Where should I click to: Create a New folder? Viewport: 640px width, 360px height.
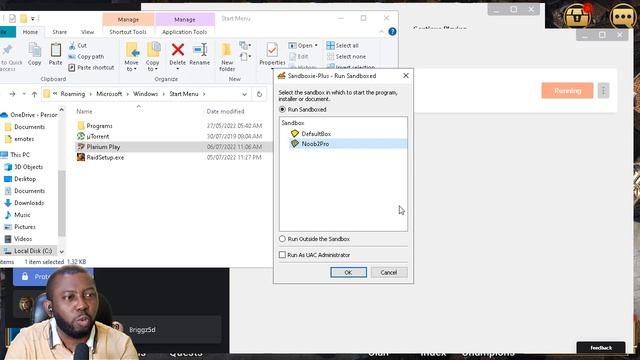click(x=227, y=57)
